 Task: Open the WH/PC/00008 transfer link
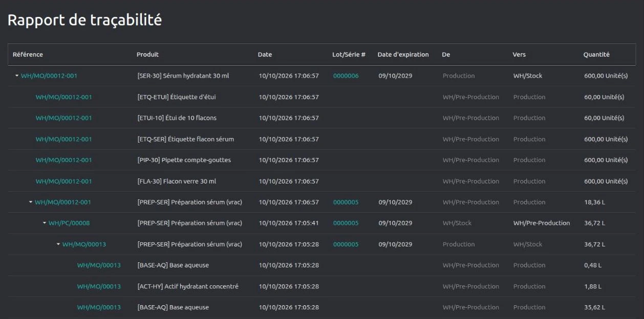click(69, 223)
